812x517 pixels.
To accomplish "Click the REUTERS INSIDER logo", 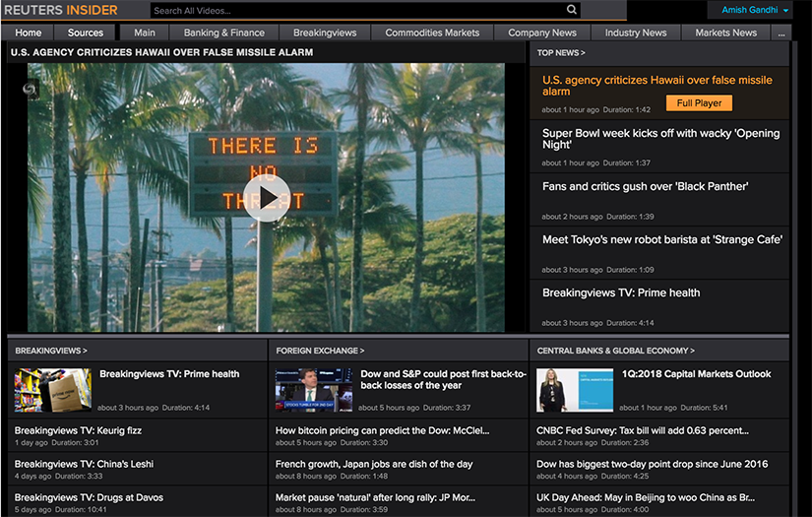I will [x=61, y=10].
